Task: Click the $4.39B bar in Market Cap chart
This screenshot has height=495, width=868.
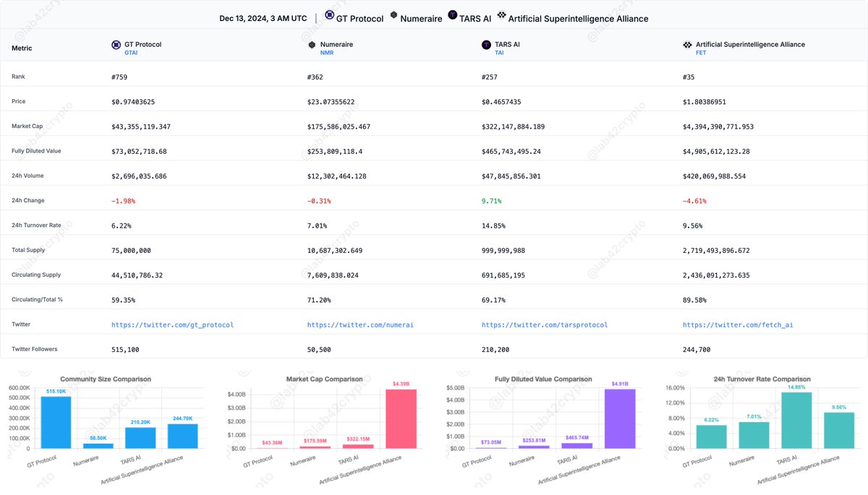Action: (x=401, y=419)
